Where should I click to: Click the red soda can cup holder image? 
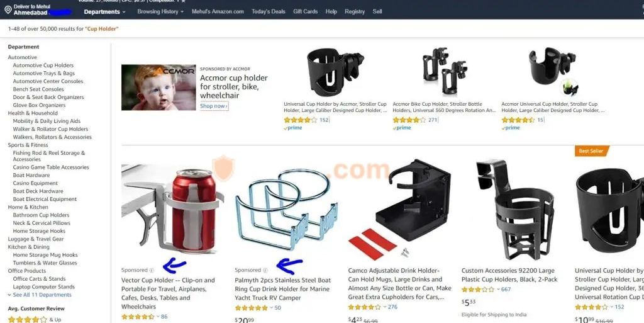click(172, 209)
